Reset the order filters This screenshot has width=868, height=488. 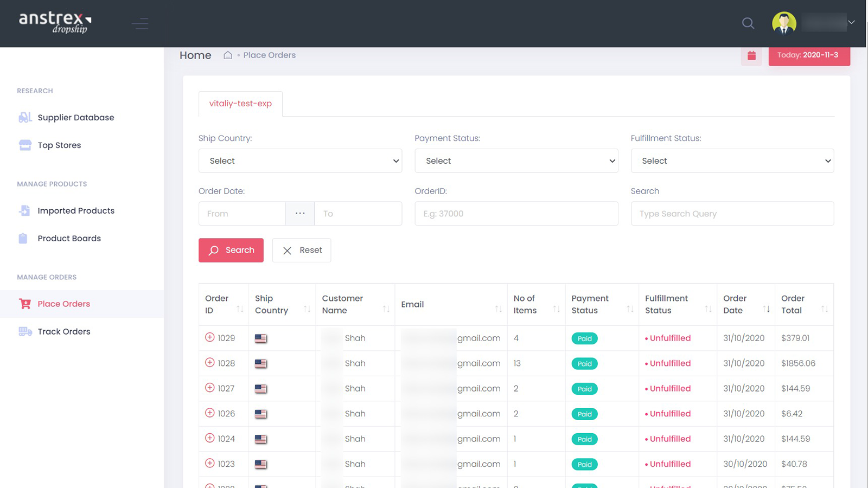tap(302, 250)
